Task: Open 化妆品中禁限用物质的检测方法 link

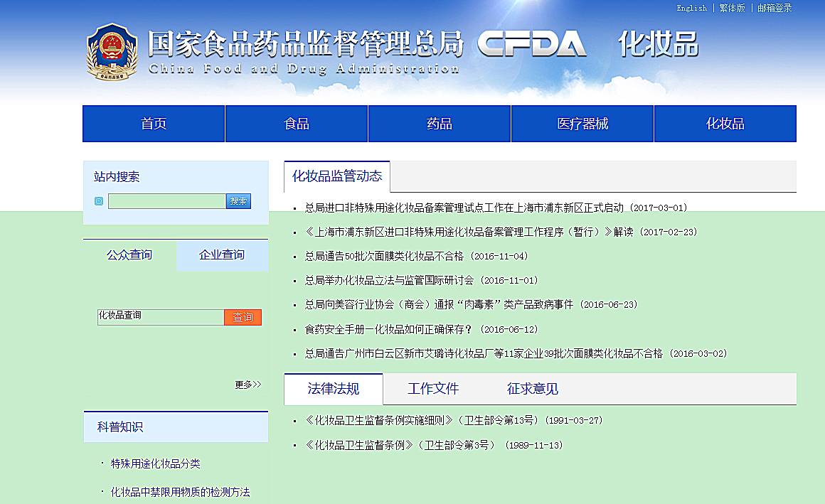Action: [180, 492]
